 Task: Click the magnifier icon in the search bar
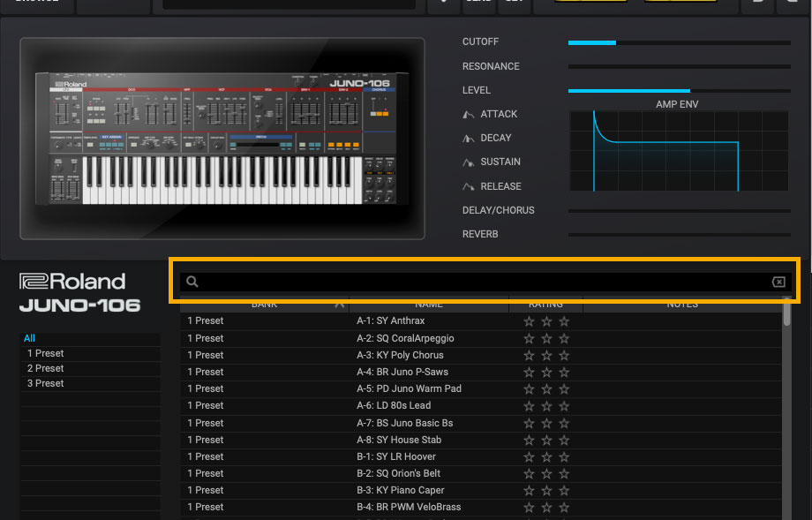[x=192, y=282]
